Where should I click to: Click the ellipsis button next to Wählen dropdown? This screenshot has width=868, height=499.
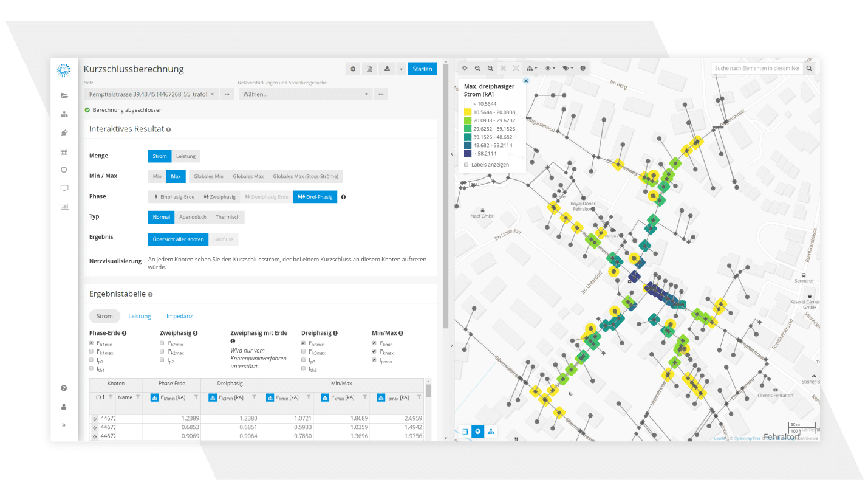(x=381, y=94)
